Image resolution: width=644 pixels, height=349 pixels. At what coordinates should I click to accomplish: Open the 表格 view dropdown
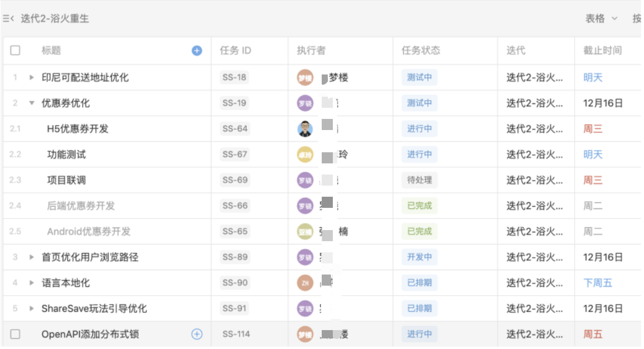[x=601, y=18]
